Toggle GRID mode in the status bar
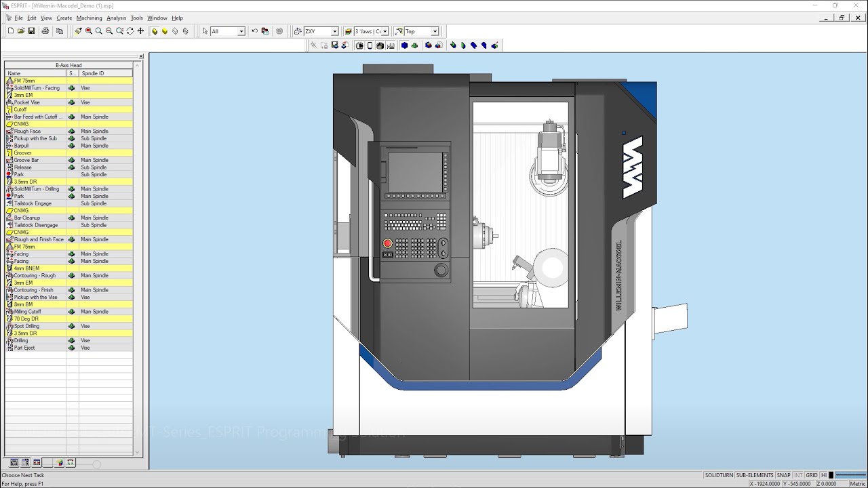Viewport: 868px width, 488px height. [x=812, y=475]
